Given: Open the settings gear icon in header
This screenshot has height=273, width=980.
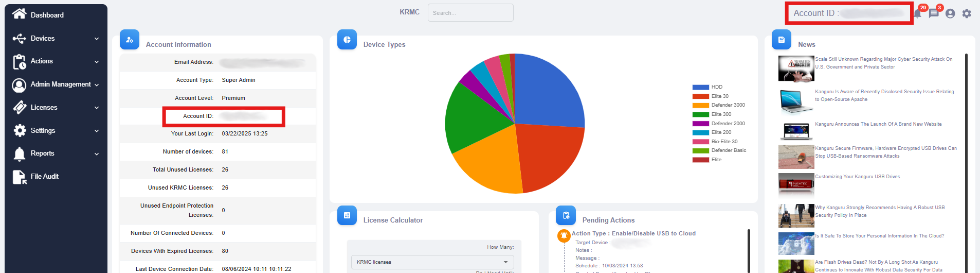Looking at the screenshot, I should click(967, 13).
